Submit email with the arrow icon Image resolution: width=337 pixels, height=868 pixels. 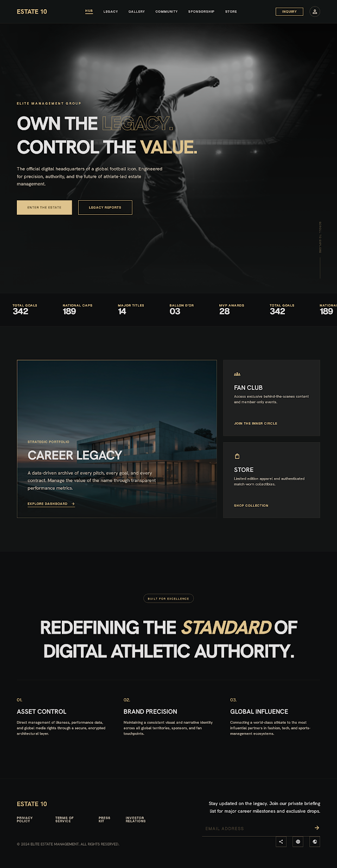tap(316, 828)
